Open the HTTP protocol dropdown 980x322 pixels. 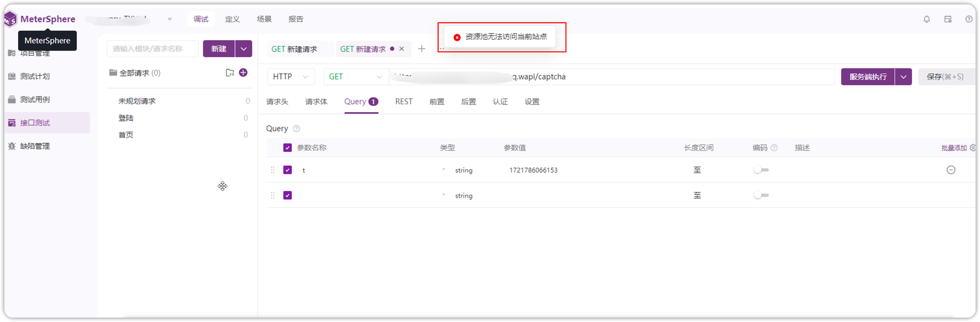(291, 77)
